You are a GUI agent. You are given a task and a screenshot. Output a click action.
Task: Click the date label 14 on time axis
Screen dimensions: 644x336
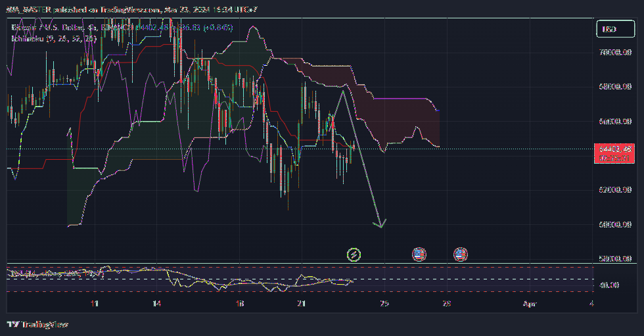pyautogui.click(x=157, y=304)
